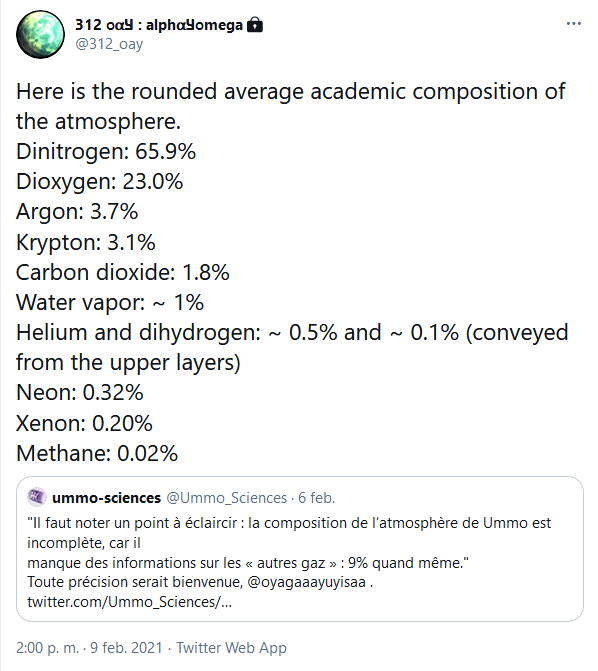Open the quoted tweet card body
This screenshot has width=598, height=671.
tap(300, 549)
